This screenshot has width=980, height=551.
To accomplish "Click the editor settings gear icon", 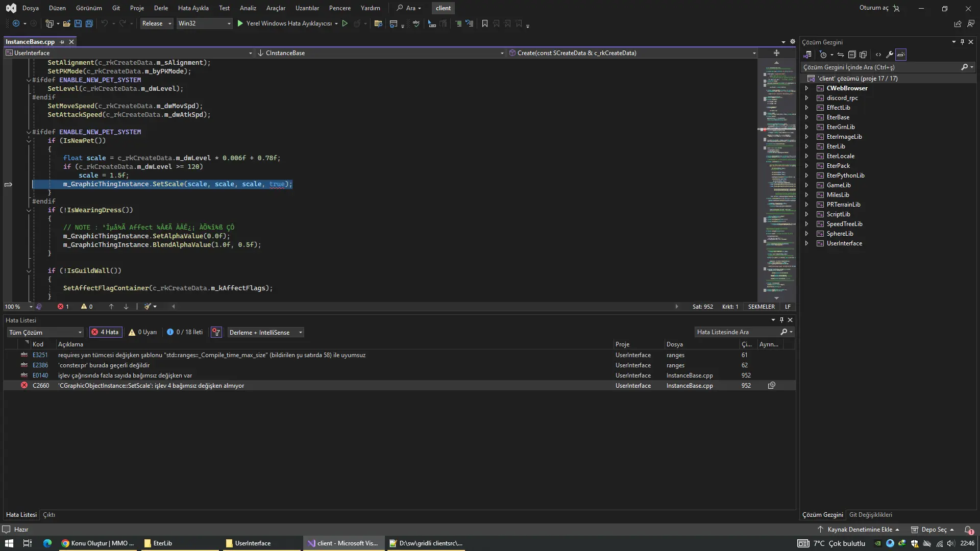I will tap(793, 42).
